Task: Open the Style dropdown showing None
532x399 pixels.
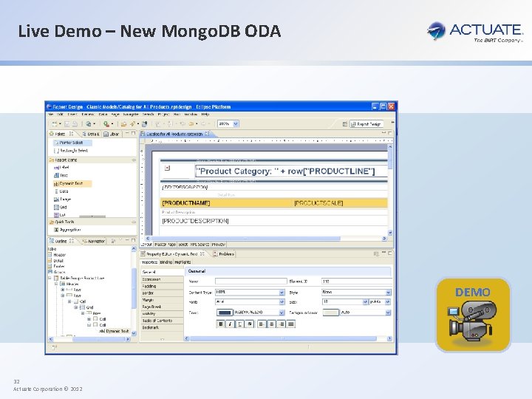Action: 388,293
